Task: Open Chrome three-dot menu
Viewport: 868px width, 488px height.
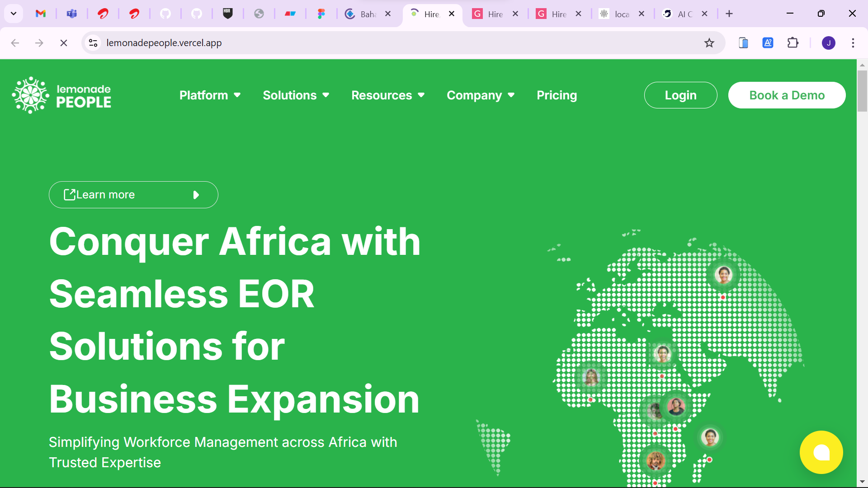Action: (853, 43)
